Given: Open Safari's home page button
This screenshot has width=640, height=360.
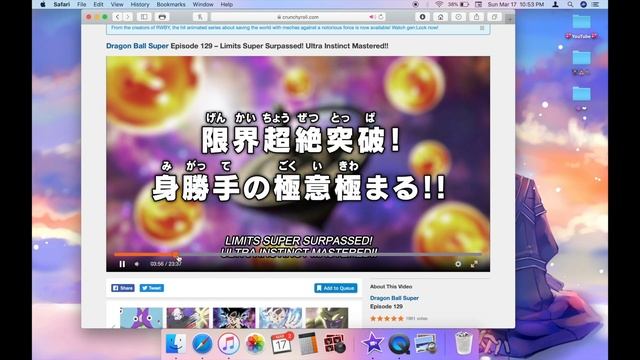Looking at the screenshot, I should pos(440,17).
